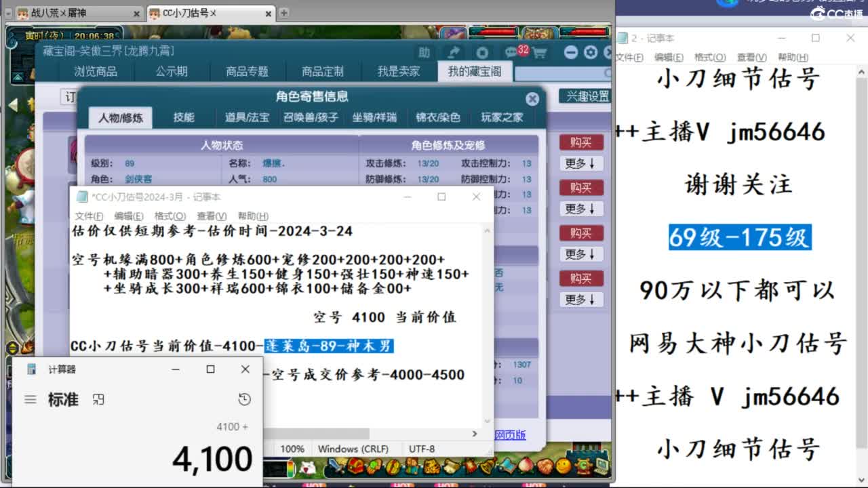Click the calculator app icon in title bar
This screenshot has width=868, height=488.
click(x=31, y=369)
